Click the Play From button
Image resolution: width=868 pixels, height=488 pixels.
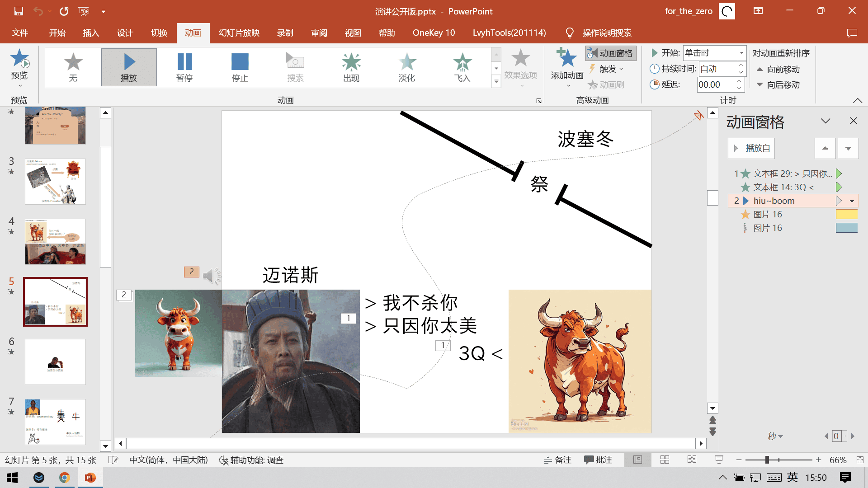click(x=751, y=148)
